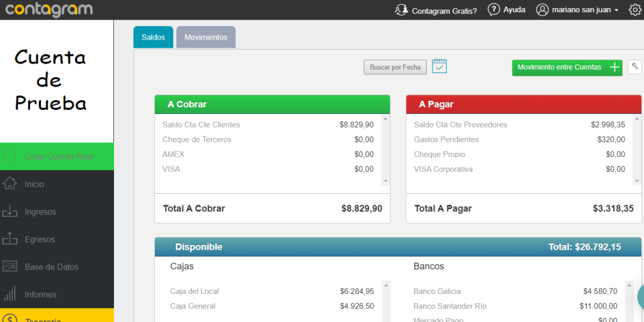Image resolution: width=644 pixels, height=322 pixels.
Task: Click Crear Cuenta Real button
Action: [x=57, y=156]
